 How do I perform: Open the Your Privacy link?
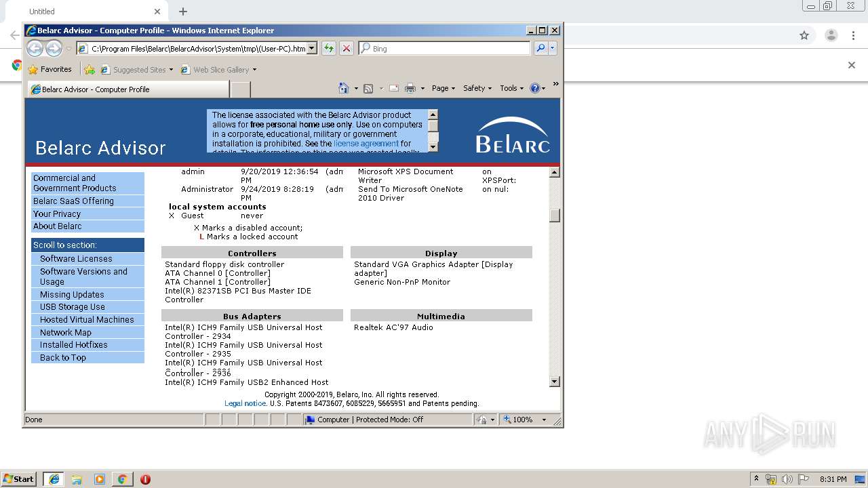87,214
